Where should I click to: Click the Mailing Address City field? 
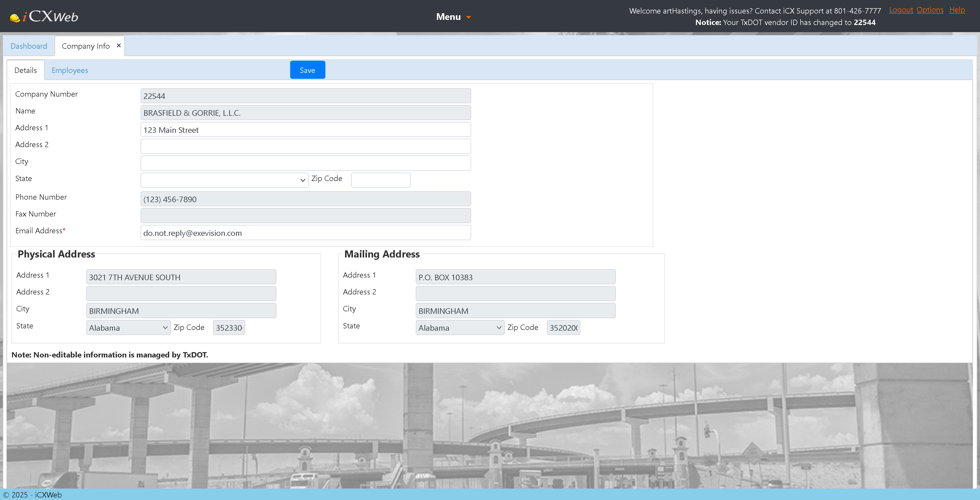pos(516,310)
